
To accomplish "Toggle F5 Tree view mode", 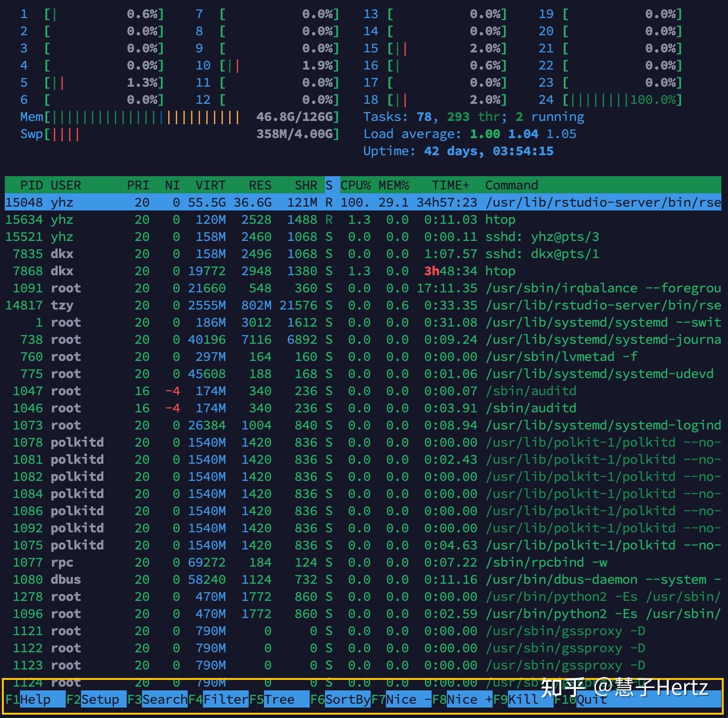I will 279,699.
